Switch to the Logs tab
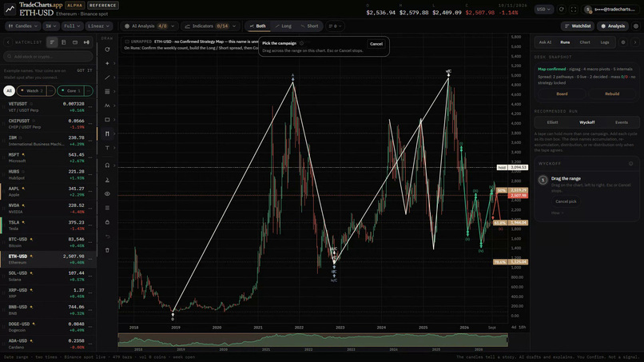 click(x=605, y=42)
